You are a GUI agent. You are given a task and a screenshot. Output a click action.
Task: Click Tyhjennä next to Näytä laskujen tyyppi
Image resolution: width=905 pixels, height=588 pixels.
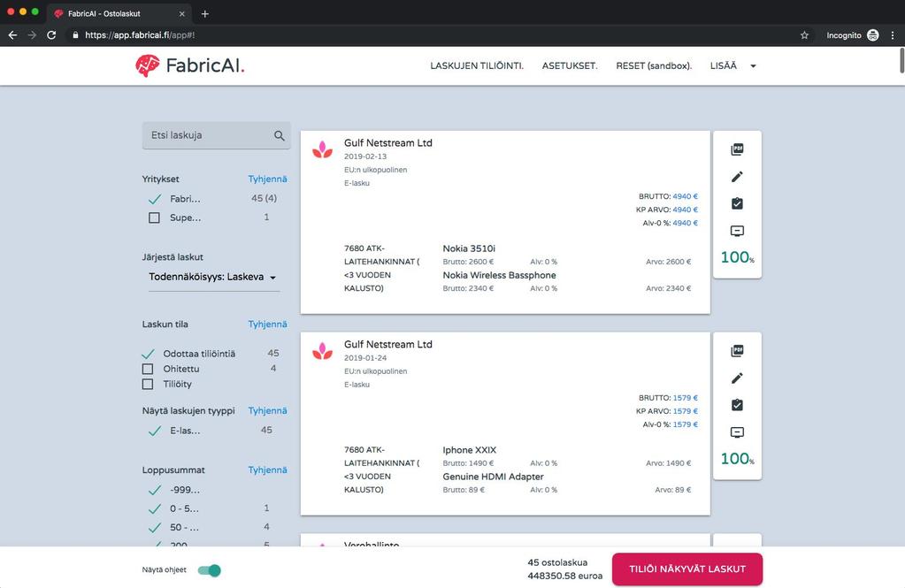267,411
